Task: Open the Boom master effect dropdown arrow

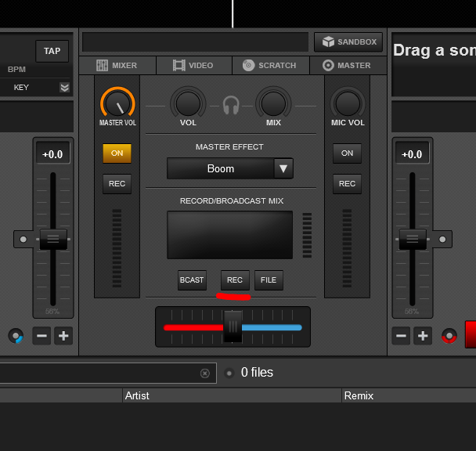Action: 283,168
